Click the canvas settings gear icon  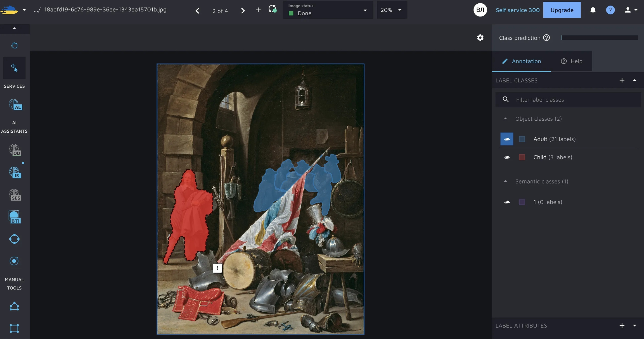480,38
